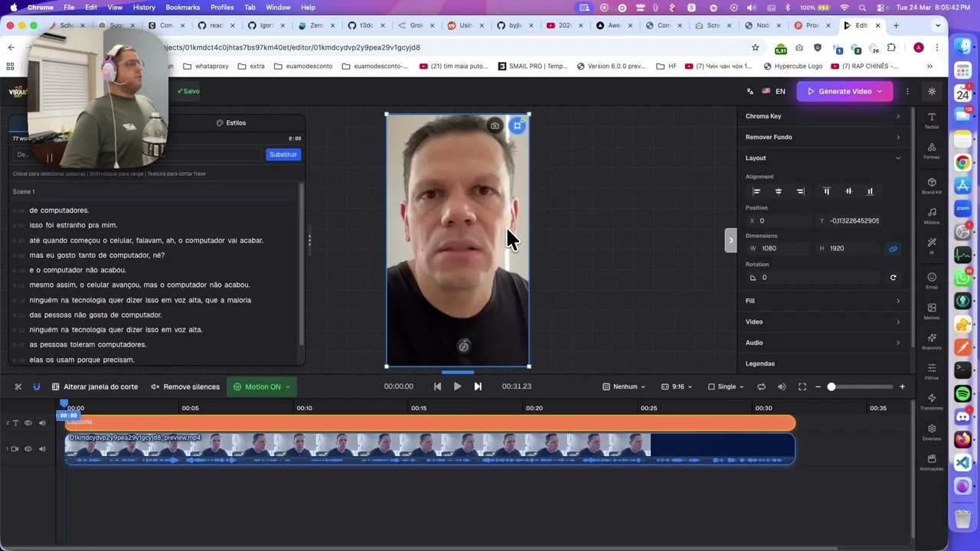Align element horizontally to center
The image size is (980, 551).
[779, 191]
